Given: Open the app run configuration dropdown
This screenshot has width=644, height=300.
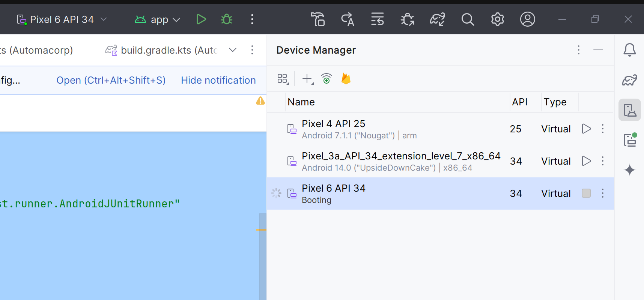Looking at the screenshot, I should (x=158, y=19).
